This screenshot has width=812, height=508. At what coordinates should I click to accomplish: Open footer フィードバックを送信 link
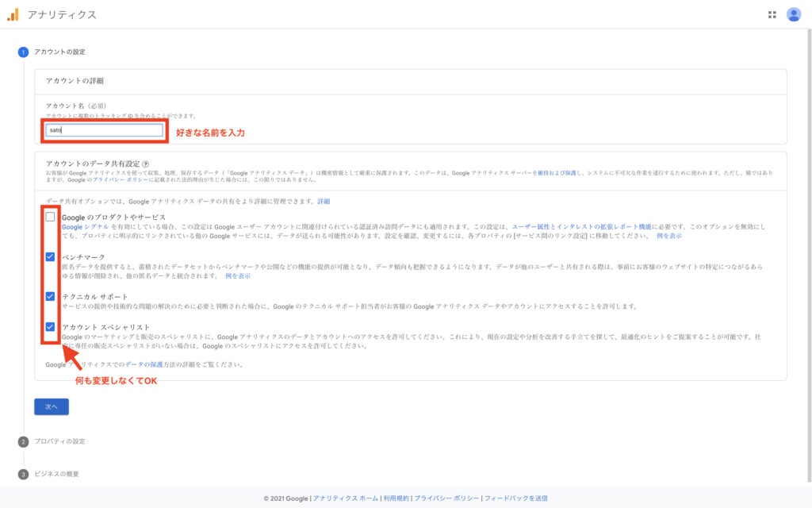tap(515, 498)
